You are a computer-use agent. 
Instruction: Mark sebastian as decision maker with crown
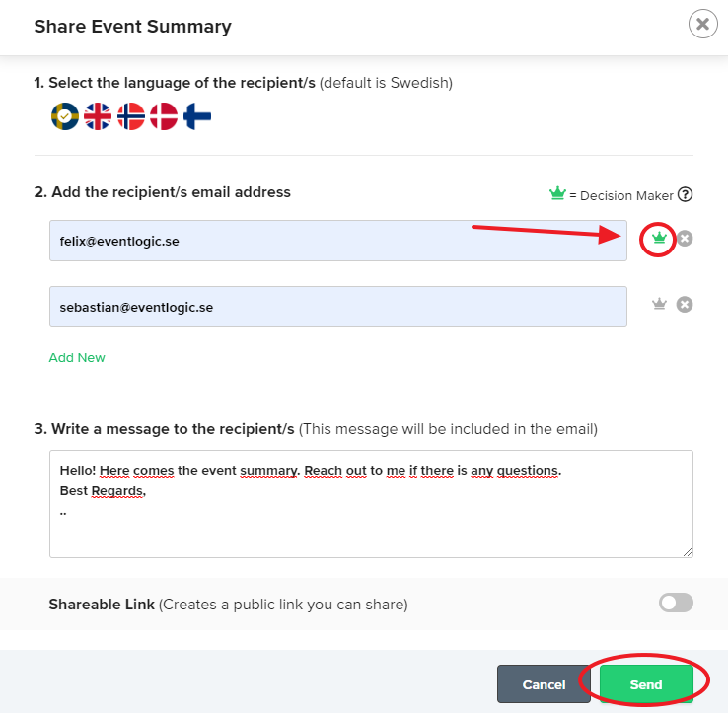pos(659,304)
